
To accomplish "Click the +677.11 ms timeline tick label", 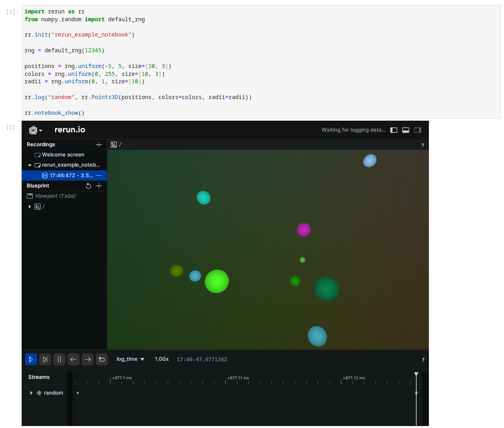I will coord(238,378).
